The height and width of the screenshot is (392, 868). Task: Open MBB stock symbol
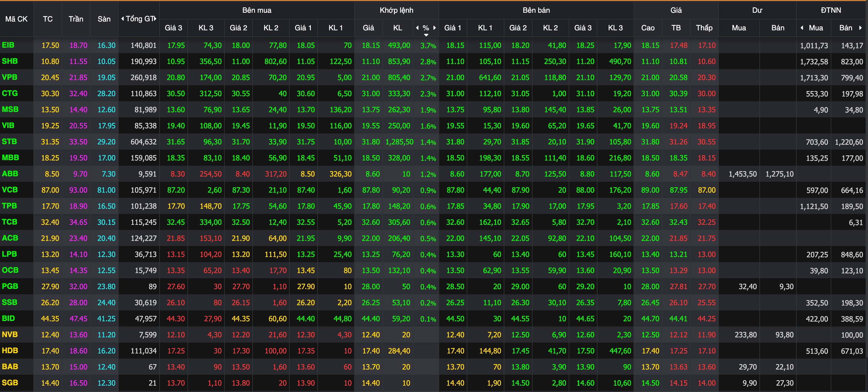[10, 157]
